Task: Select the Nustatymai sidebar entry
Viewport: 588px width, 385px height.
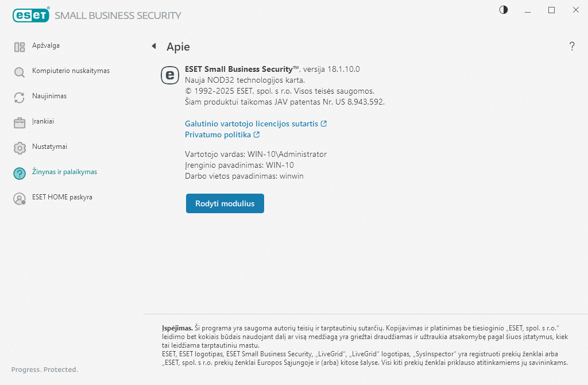Action: click(x=49, y=147)
